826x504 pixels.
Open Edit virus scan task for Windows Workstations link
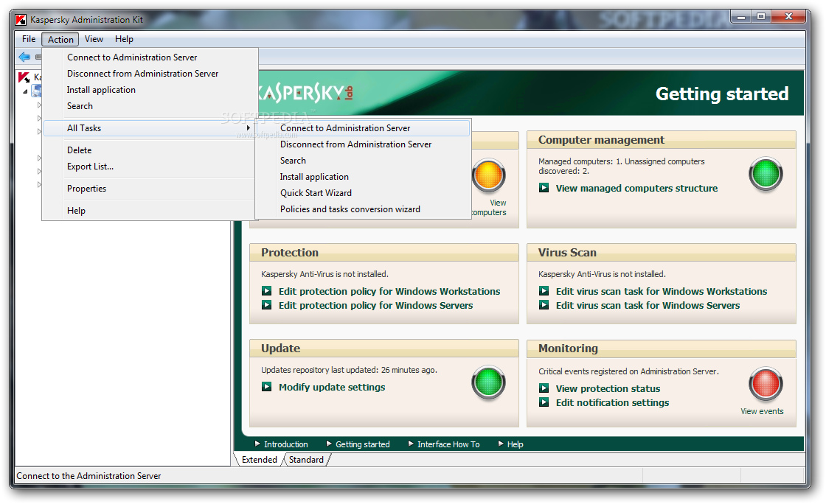(661, 291)
